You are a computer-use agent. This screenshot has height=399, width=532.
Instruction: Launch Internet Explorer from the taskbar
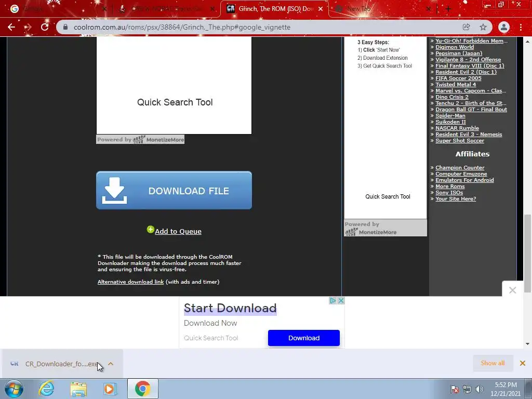46,389
